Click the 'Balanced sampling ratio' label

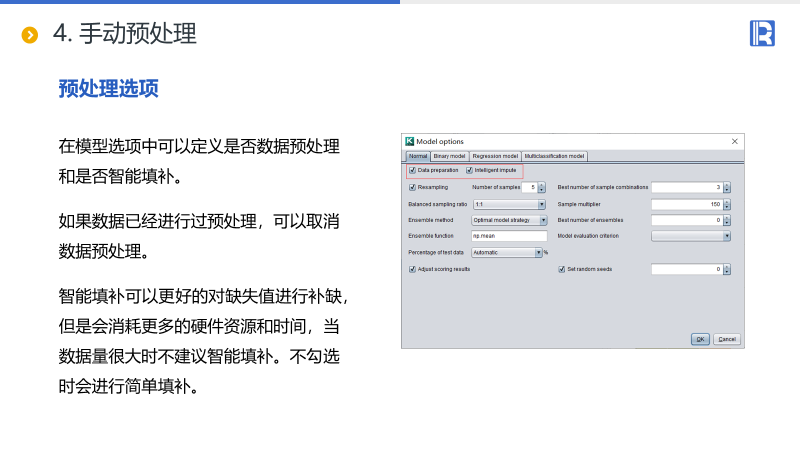coord(438,204)
